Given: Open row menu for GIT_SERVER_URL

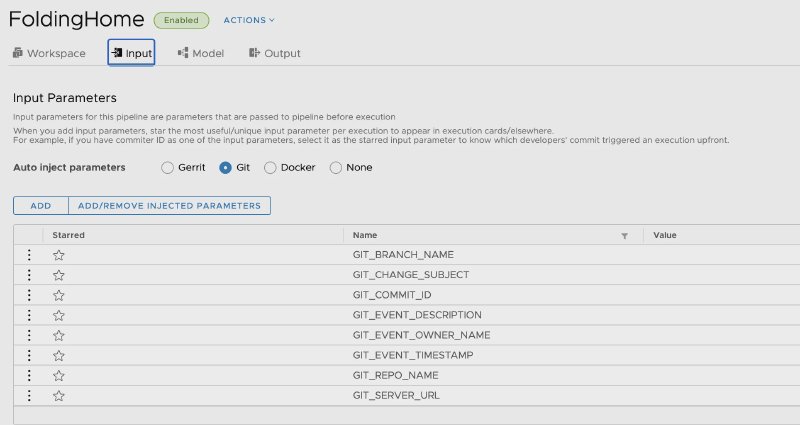Looking at the screenshot, I should (x=29, y=395).
